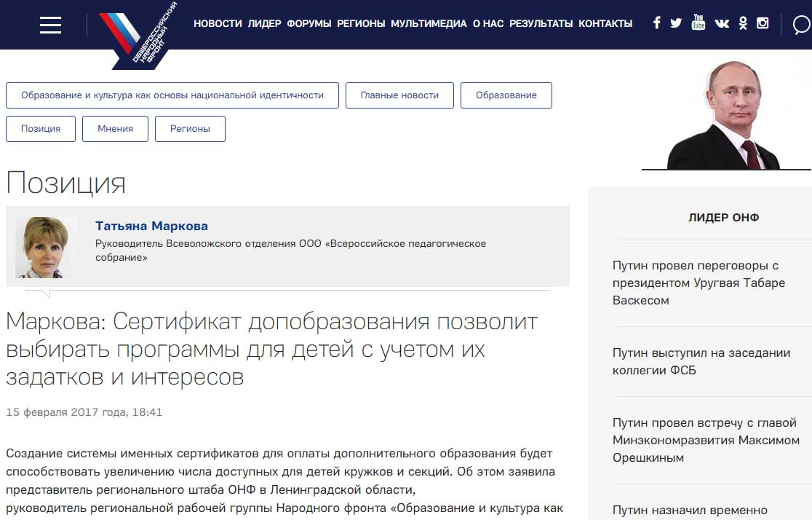Click the Образование tag button

506,95
